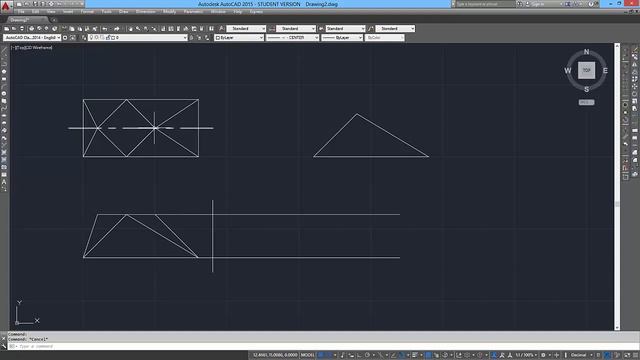The height and width of the screenshot is (360, 640).
Task: Click the Multileader Style icon beside the last Standard dropdown
Action: click(371, 29)
